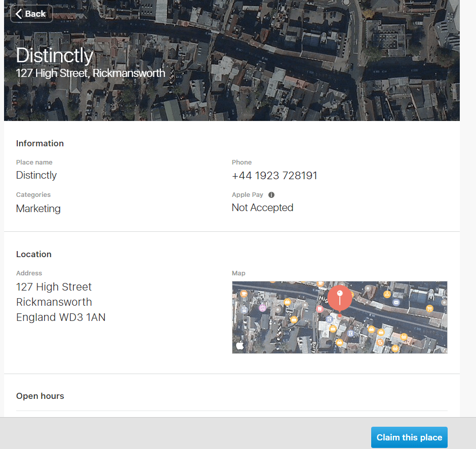
Task: Select the pound sterling bank icon on map
Action: [x=330, y=318]
